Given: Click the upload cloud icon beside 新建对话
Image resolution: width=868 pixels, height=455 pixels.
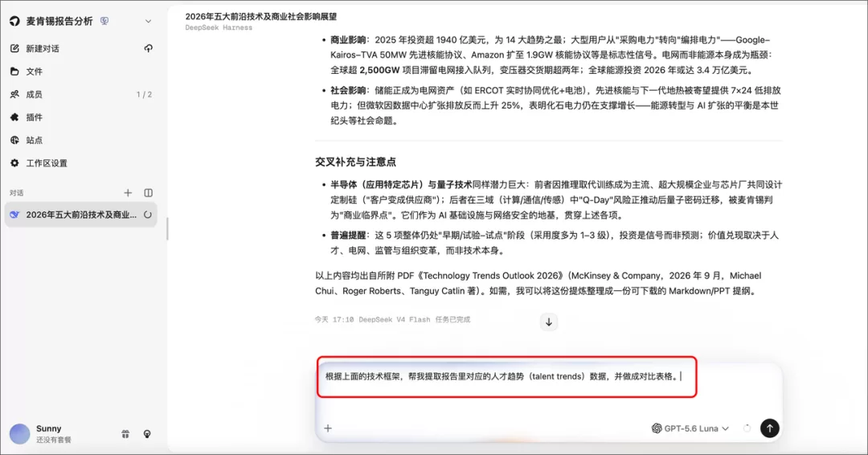Looking at the screenshot, I should (149, 49).
